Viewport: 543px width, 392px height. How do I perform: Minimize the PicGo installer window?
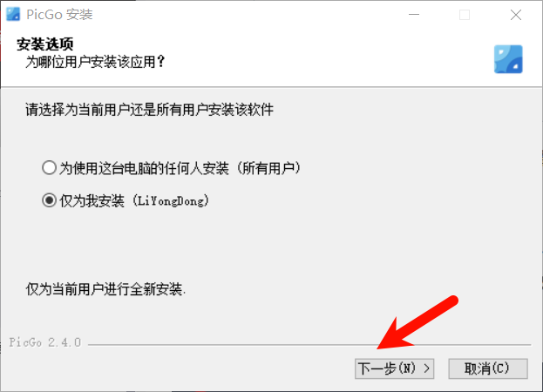pos(414,15)
